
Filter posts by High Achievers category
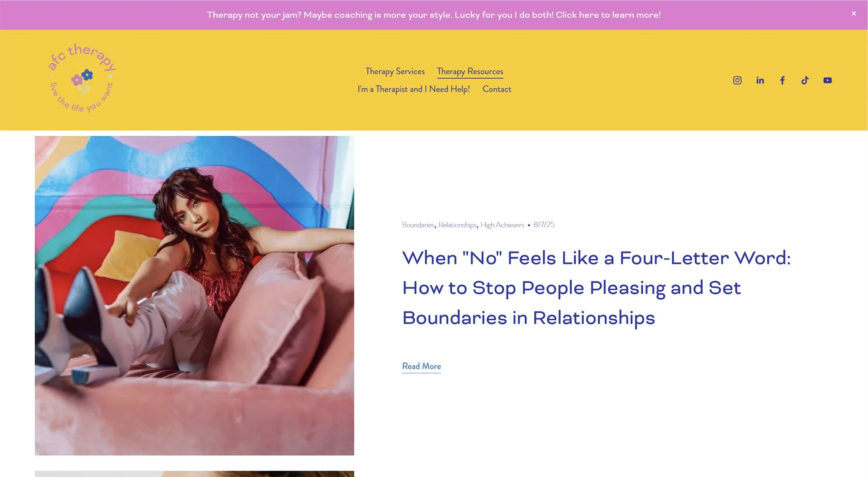coord(502,225)
